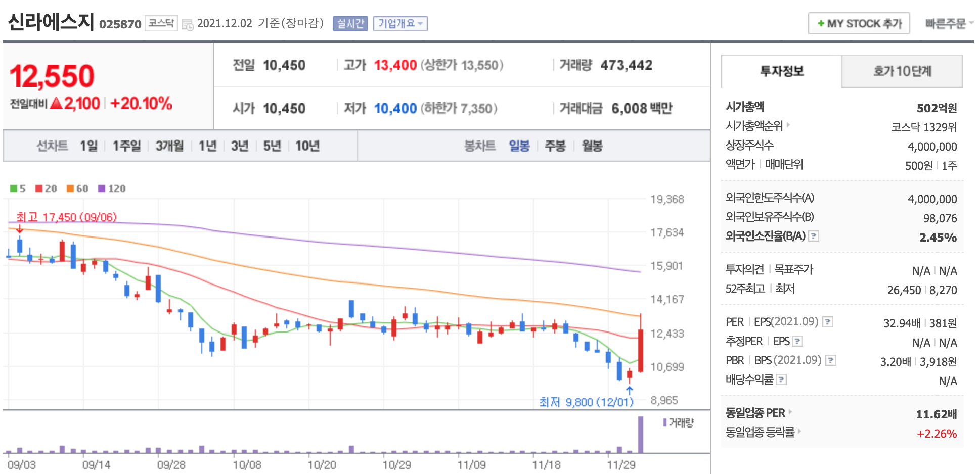Expand the 동일업종 등락률 arrow link
The width and height of the screenshot is (980, 474).
click(799, 432)
